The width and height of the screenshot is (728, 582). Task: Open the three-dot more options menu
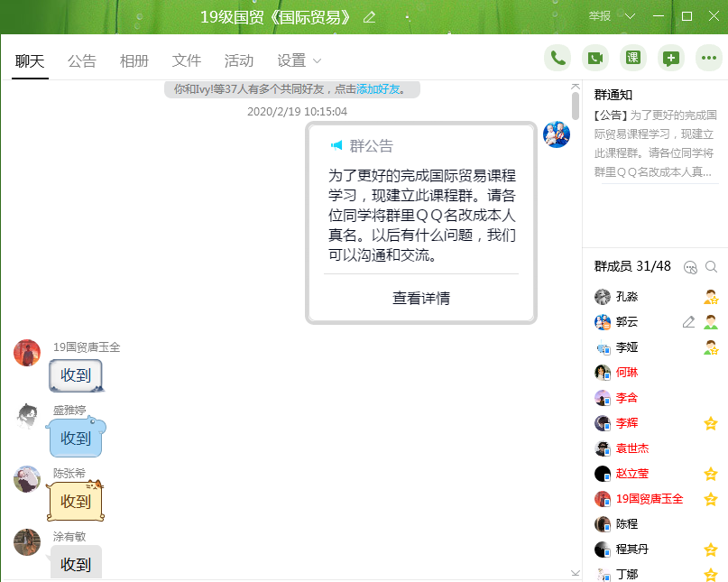pos(709,58)
